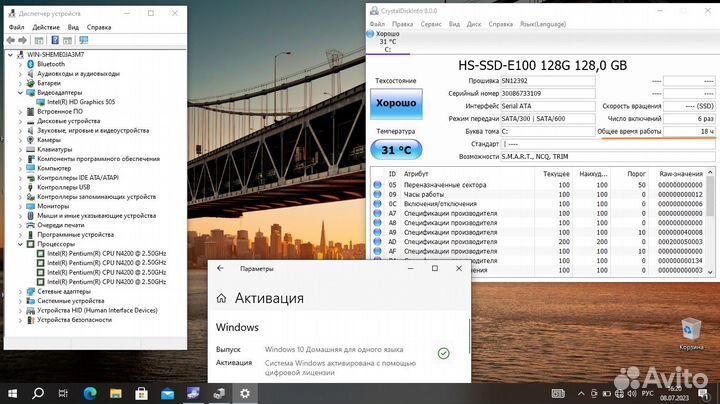The width and height of the screenshot is (720, 404).
Task: Open the Язык(Language) menu in CrystalDiskInfo
Action: [543, 24]
